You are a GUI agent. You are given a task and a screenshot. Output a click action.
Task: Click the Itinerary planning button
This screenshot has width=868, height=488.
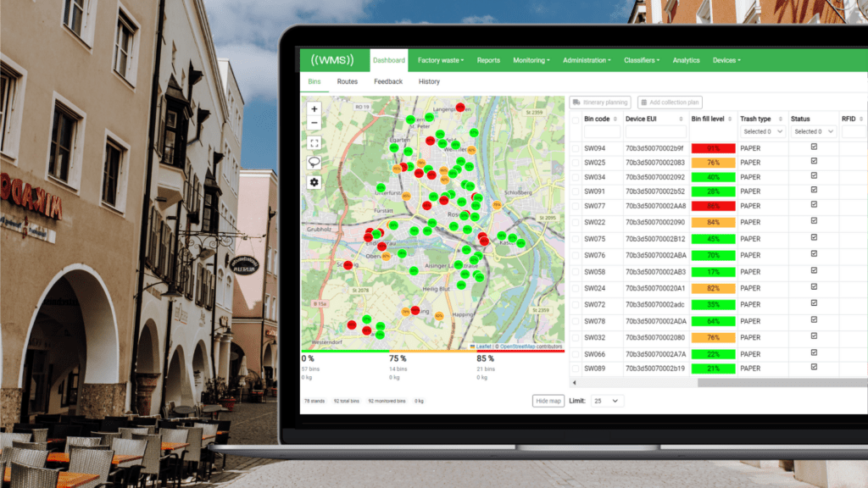coord(600,103)
